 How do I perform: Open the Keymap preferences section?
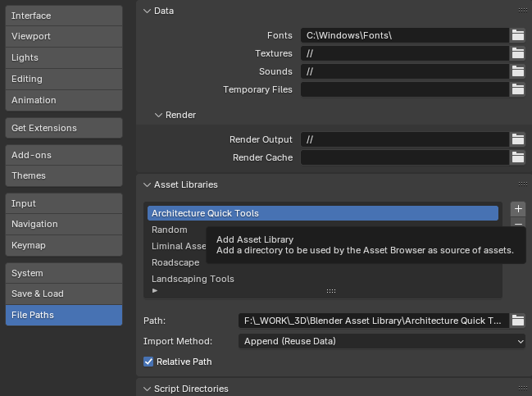click(x=64, y=245)
